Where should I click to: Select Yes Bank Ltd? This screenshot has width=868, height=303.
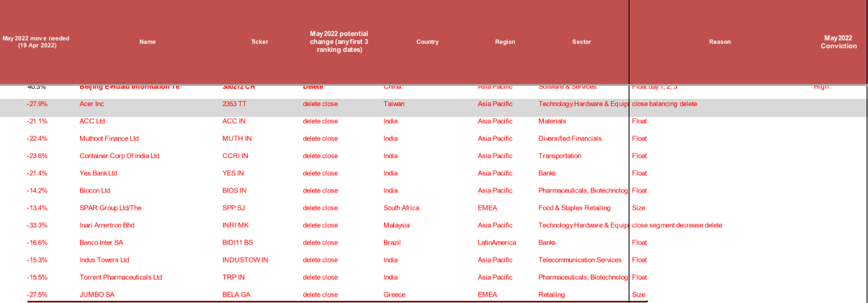(x=98, y=173)
